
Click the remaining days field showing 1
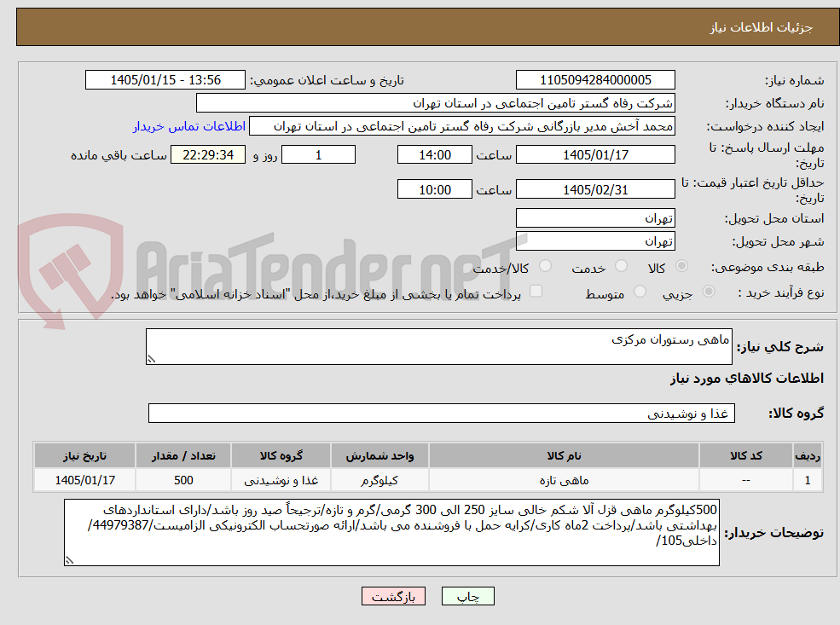coord(318,155)
